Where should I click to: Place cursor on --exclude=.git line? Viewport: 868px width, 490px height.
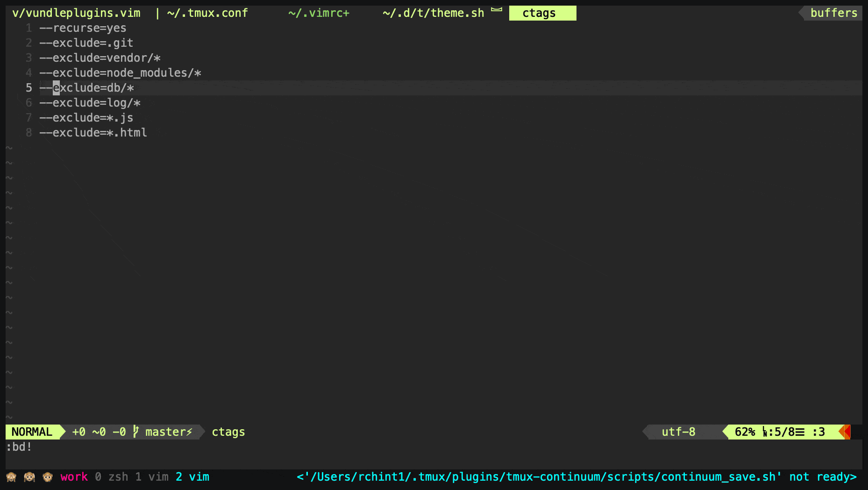point(86,43)
